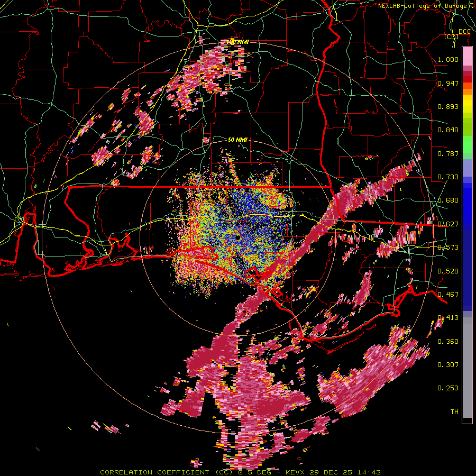The image size is (476, 476).
Task: Select the 0.573 legend value
Action: click(448, 247)
